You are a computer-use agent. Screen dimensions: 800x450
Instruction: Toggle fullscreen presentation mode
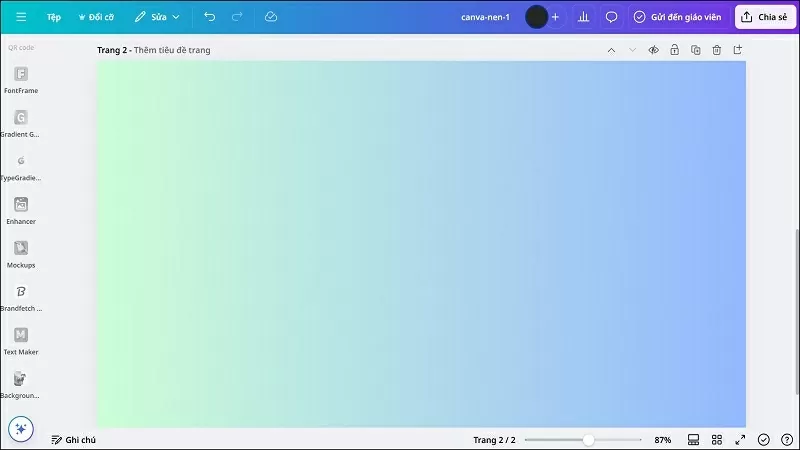(740, 440)
